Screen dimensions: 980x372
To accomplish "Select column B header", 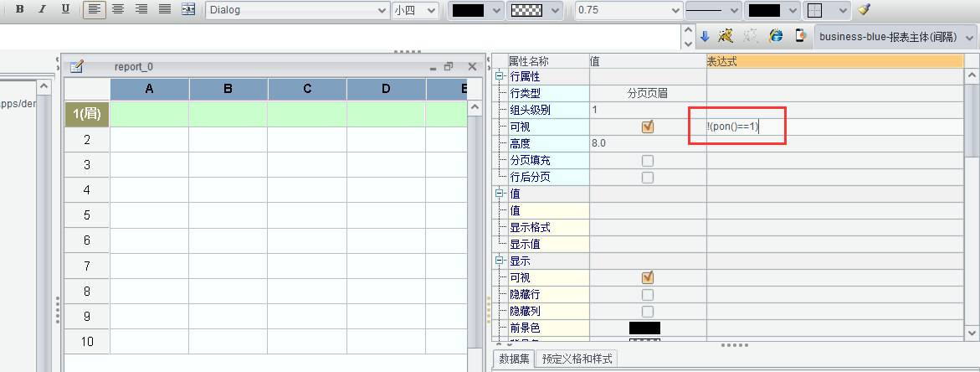I will (228, 89).
